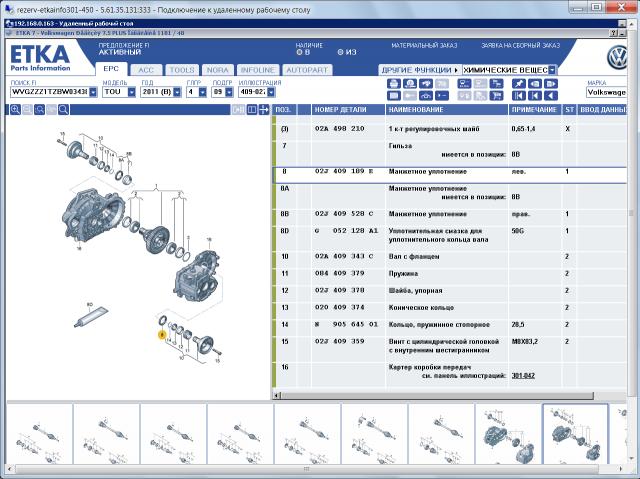Click the icon directly below the printer icon
The image size is (640, 479).
(393, 96)
